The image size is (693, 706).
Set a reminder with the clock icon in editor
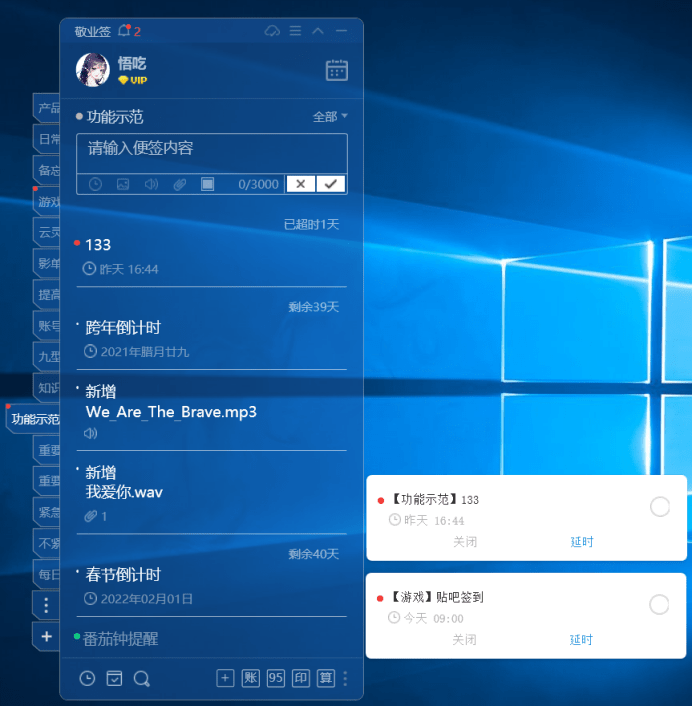point(95,184)
